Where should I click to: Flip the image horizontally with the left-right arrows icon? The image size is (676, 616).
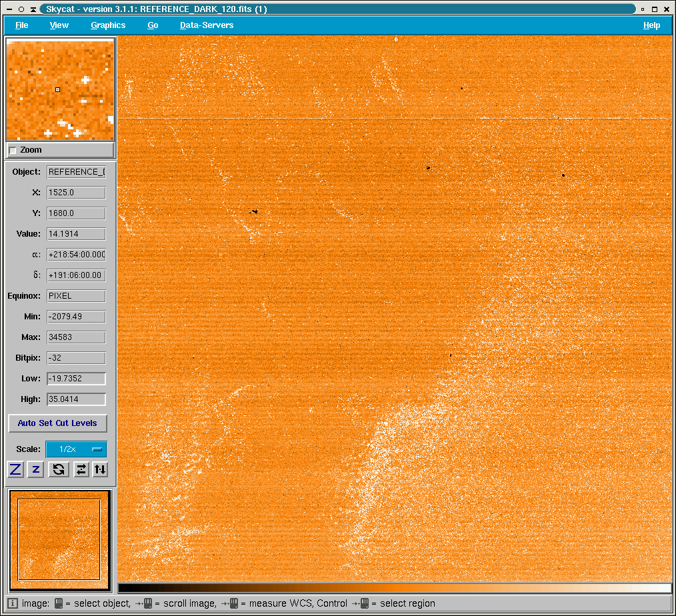click(x=81, y=469)
